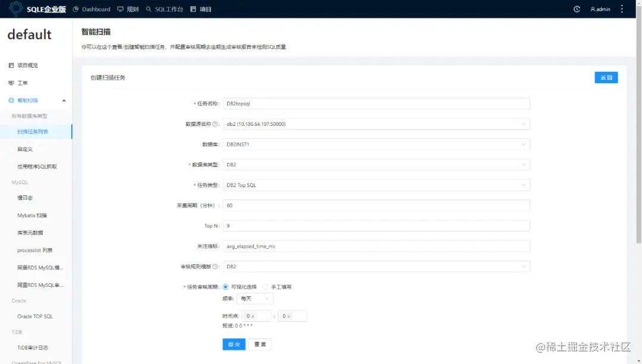Click the 提交 submit button
The width and height of the screenshot is (642, 364).
tap(233, 344)
